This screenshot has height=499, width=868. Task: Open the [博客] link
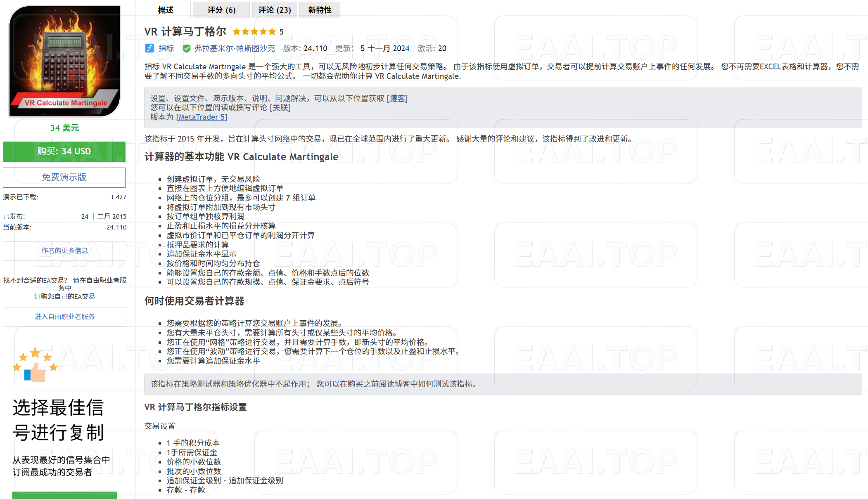(x=397, y=99)
